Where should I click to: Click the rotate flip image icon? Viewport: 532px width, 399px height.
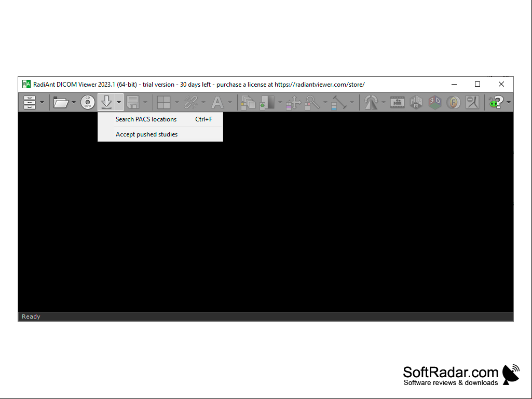371,102
